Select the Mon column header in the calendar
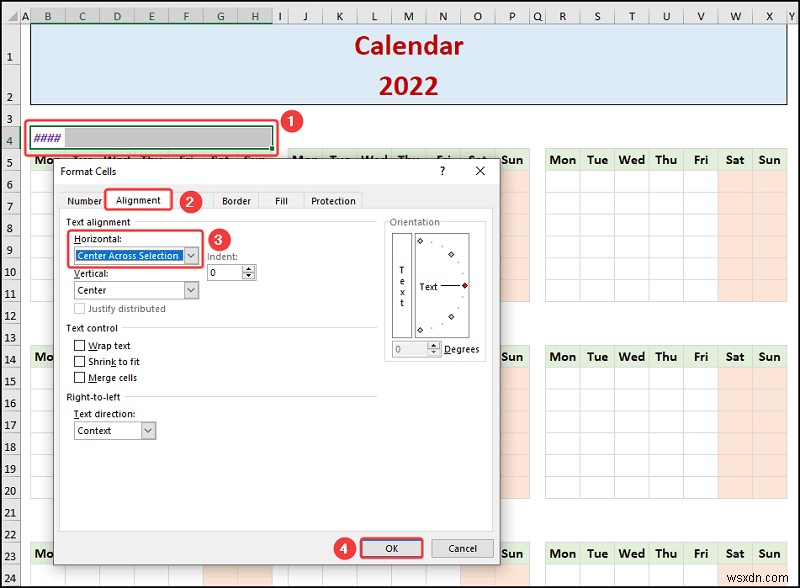The image size is (800, 588). click(x=562, y=159)
